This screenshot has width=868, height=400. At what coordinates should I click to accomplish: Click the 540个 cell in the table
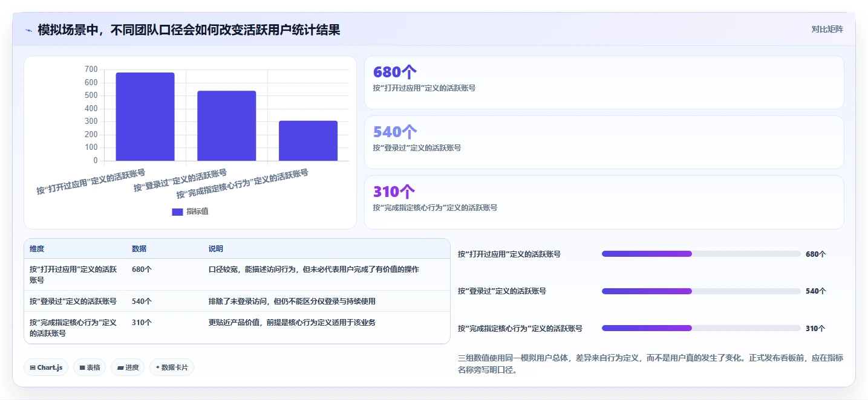[142, 301]
